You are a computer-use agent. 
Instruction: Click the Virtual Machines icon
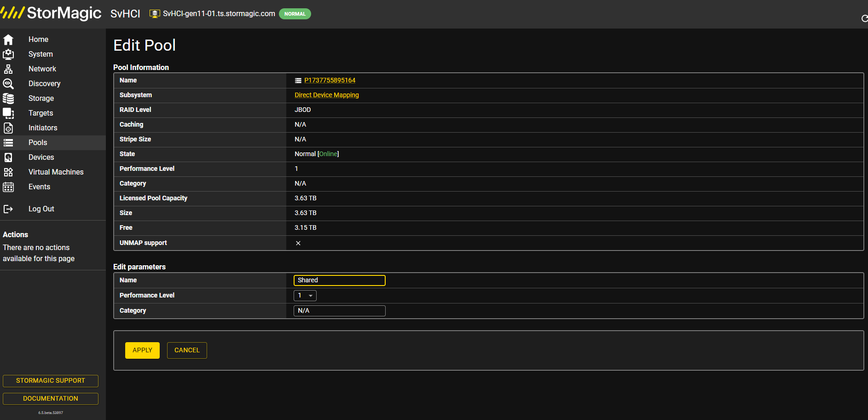tap(8, 172)
